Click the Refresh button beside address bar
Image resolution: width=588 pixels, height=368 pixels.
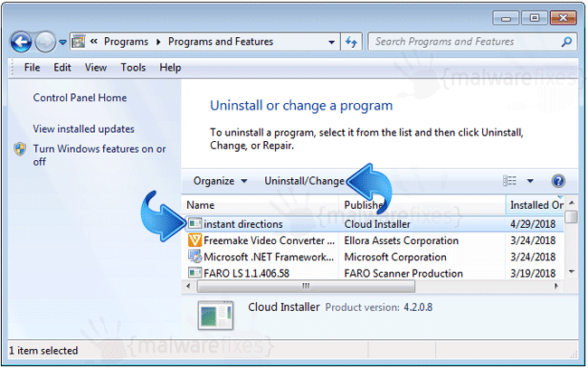(x=351, y=42)
